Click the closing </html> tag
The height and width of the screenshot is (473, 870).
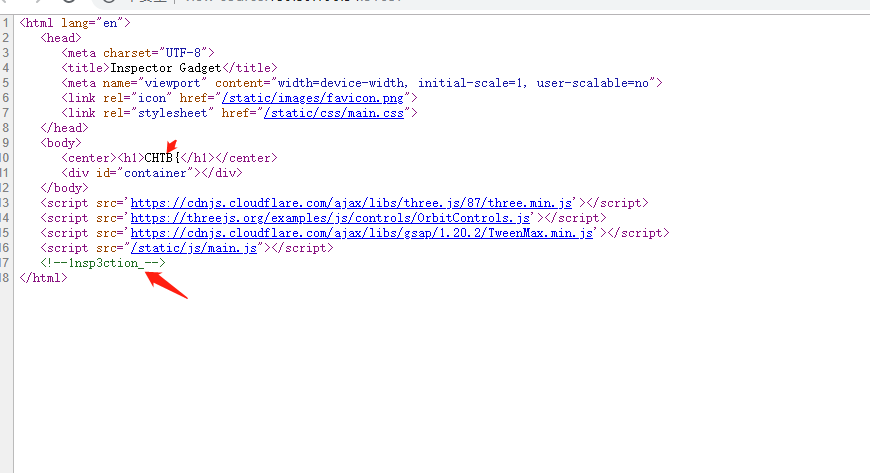(x=43, y=278)
